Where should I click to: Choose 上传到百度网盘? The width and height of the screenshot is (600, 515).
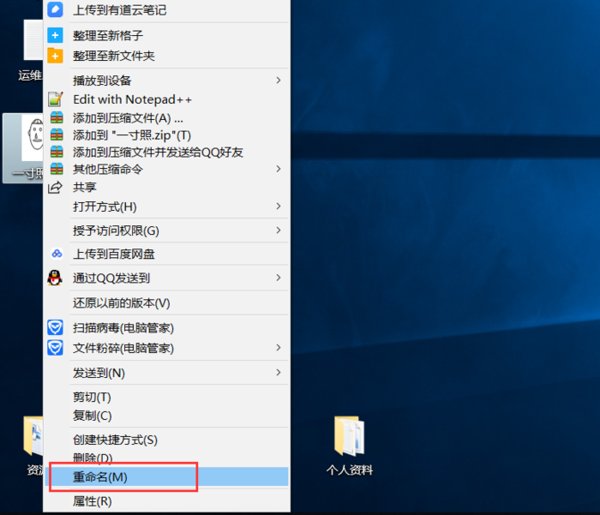pos(166,254)
